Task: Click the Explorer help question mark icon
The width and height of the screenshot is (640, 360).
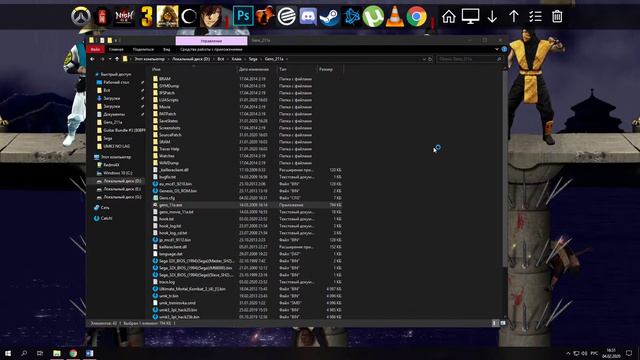Action: click(x=504, y=49)
